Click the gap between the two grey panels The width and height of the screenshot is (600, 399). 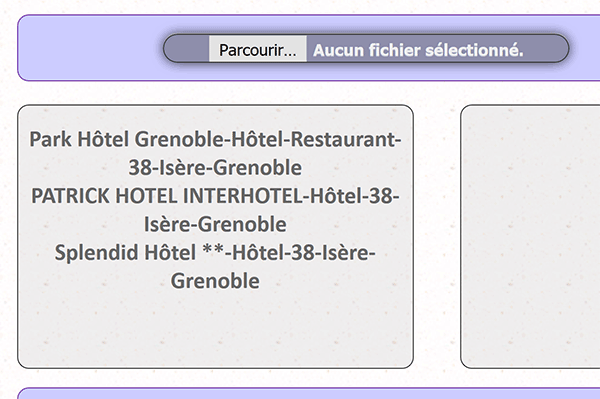pos(437,236)
